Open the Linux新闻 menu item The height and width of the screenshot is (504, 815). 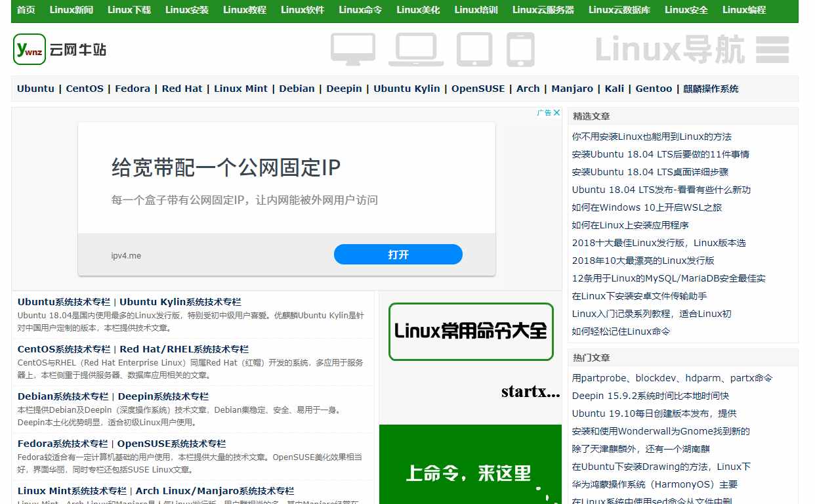click(72, 10)
